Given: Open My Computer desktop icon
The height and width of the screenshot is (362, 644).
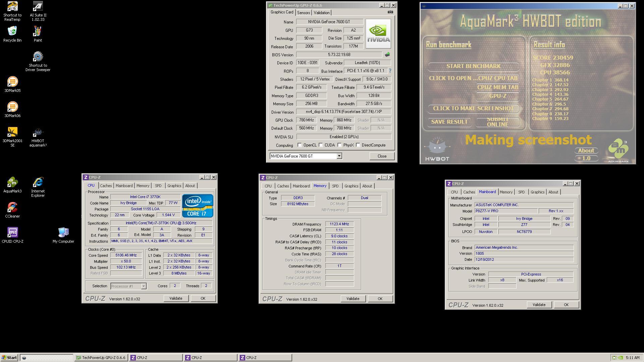Looking at the screenshot, I should (x=63, y=235).
